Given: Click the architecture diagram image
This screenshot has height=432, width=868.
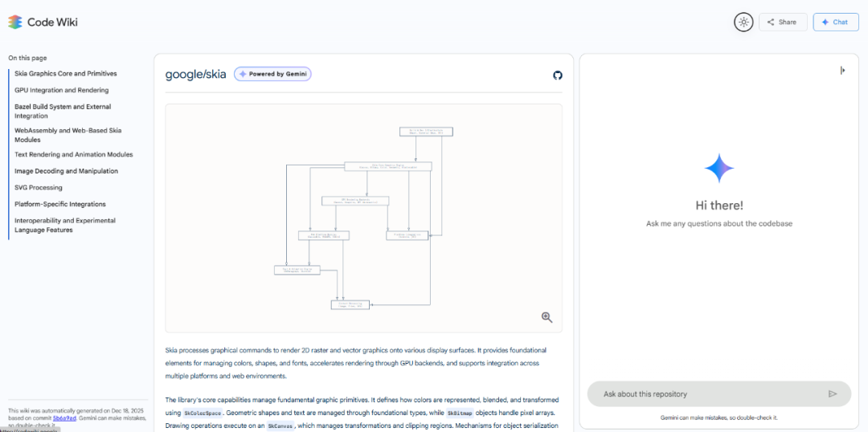Looking at the screenshot, I should 364,218.
